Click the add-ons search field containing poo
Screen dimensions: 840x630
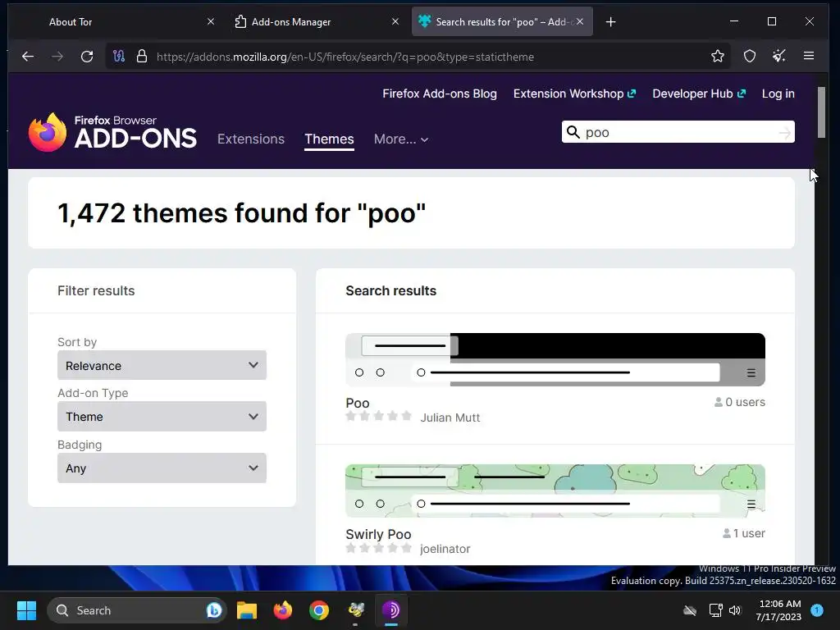tap(678, 132)
